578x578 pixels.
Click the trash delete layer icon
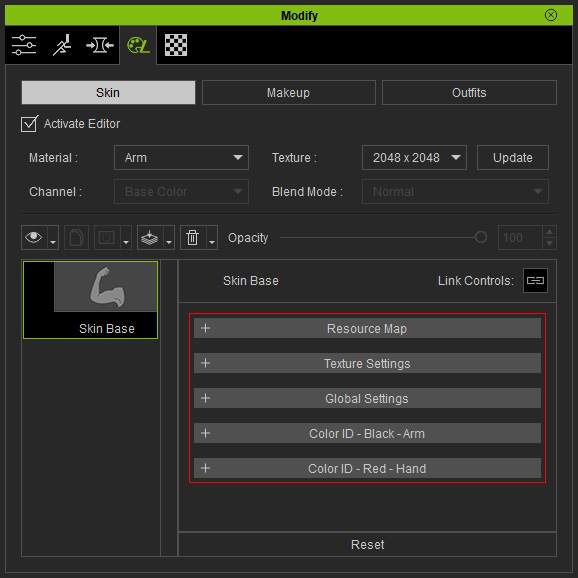point(192,238)
